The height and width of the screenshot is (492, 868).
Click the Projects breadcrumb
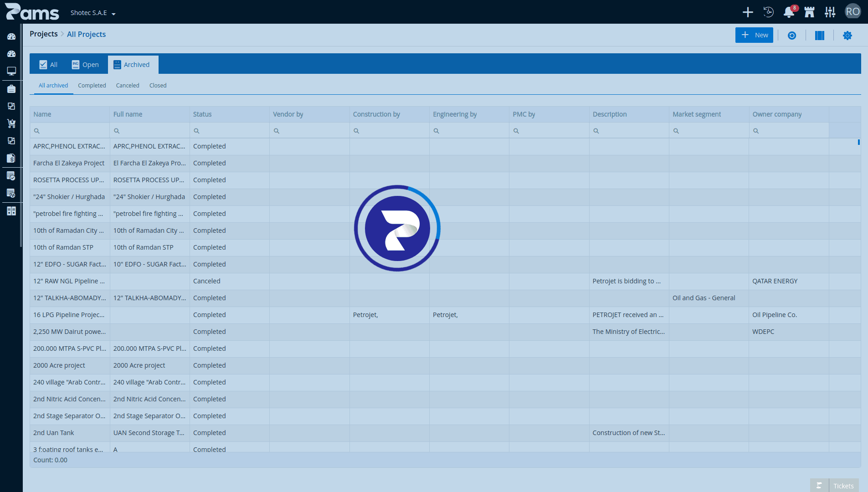pos(44,34)
